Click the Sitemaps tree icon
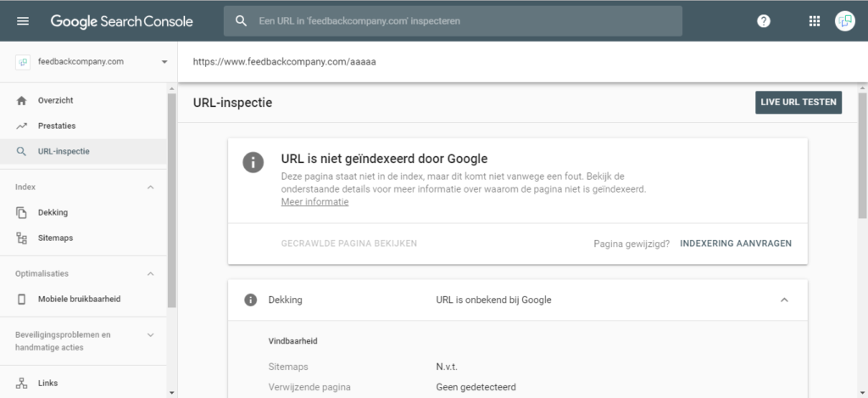 click(x=22, y=238)
